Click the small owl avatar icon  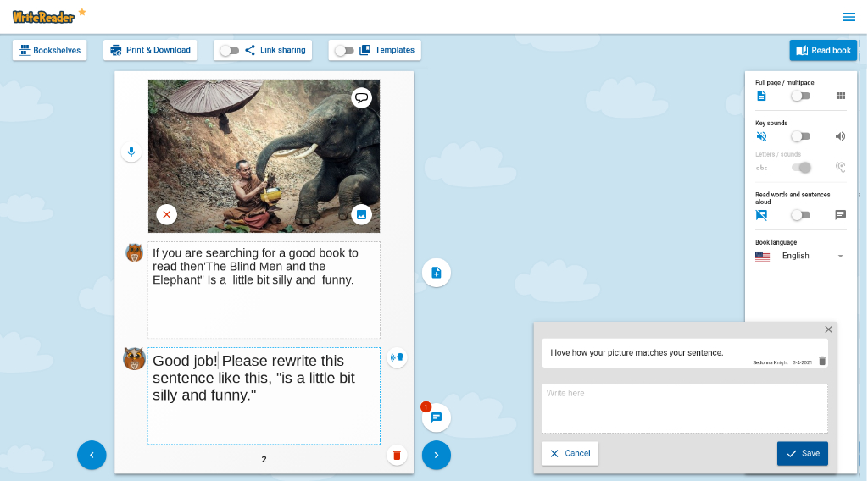click(x=134, y=252)
